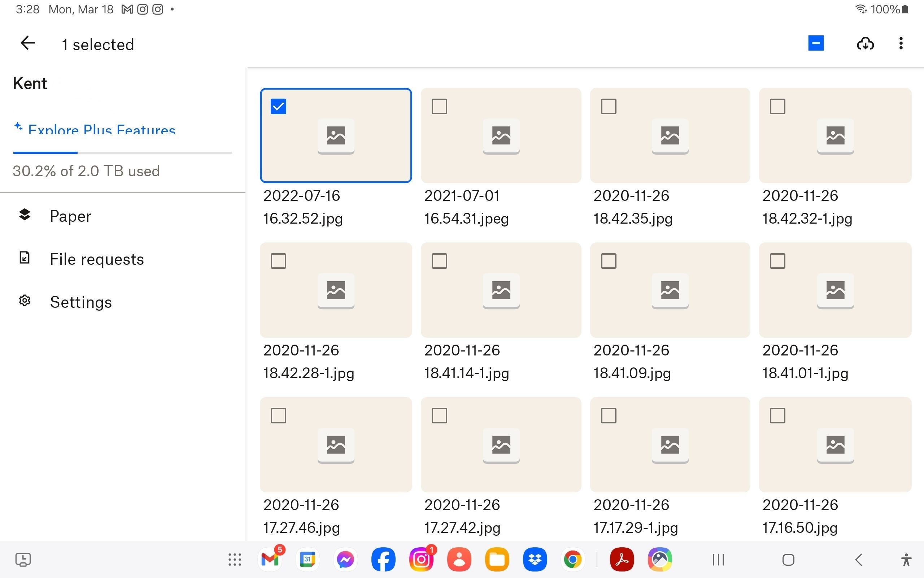
Task: Tap the cloud download icon
Action: click(x=865, y=44)
